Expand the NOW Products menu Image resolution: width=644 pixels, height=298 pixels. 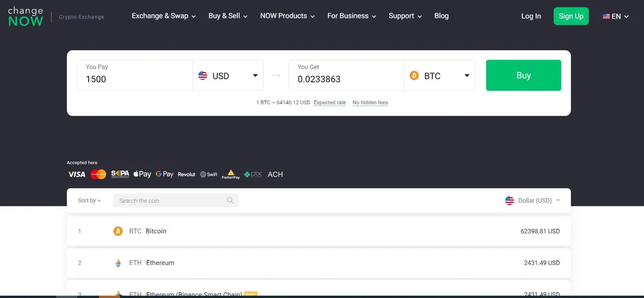[287, 16]
